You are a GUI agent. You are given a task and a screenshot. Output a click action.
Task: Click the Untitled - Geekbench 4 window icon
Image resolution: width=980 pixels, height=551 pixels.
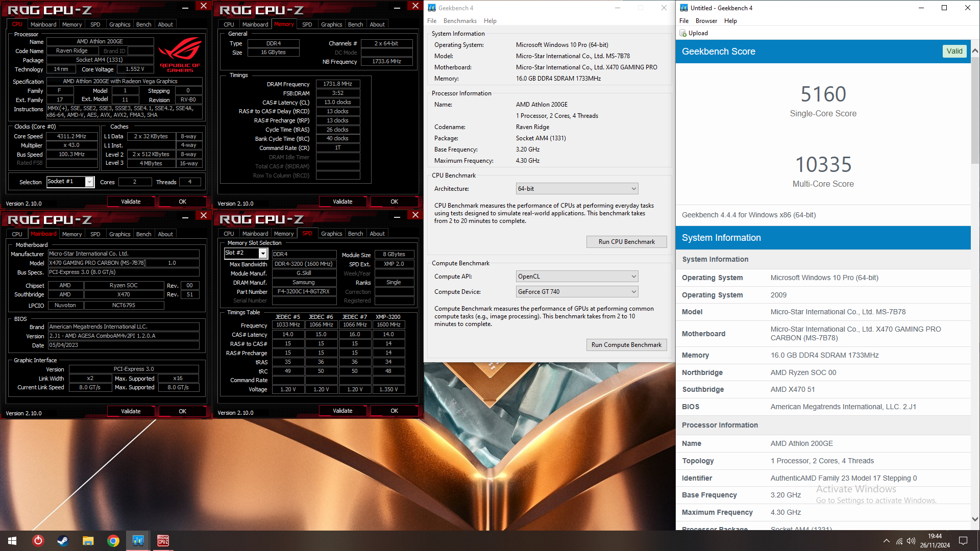coord(684,8)
